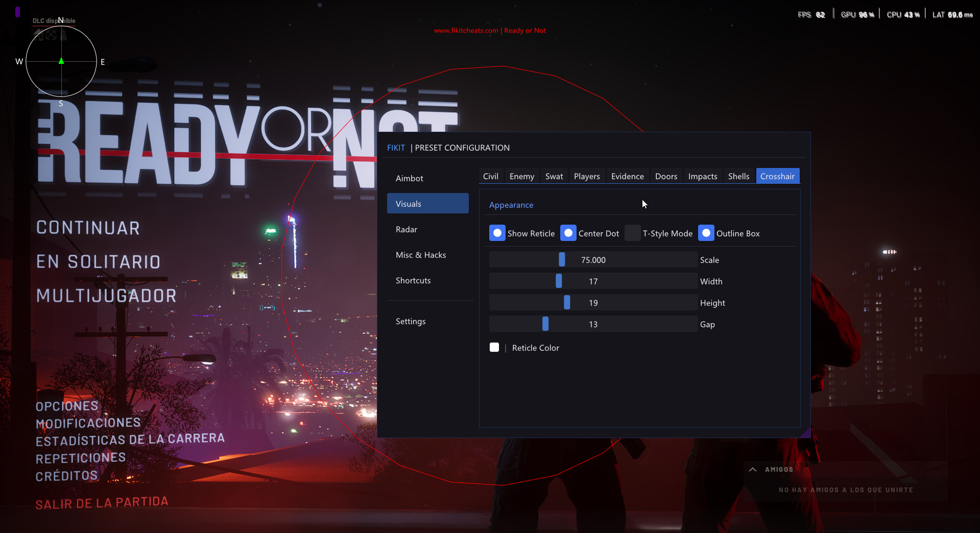Viewport: 980px width, 533px height.
Task: Click the compass widget
Action: point(61,61)
